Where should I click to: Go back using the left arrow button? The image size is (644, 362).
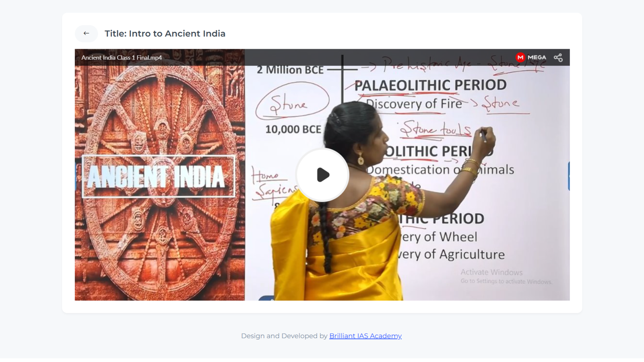pyautogui.click(x=86, y=33)
